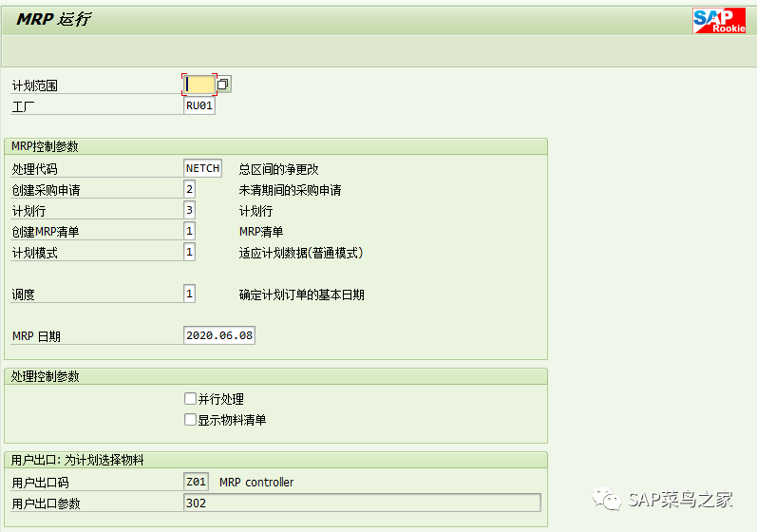Viewport: 757px width, 532px height.
Task: Select the MRP 运行 window title
Action: point(53,19)
